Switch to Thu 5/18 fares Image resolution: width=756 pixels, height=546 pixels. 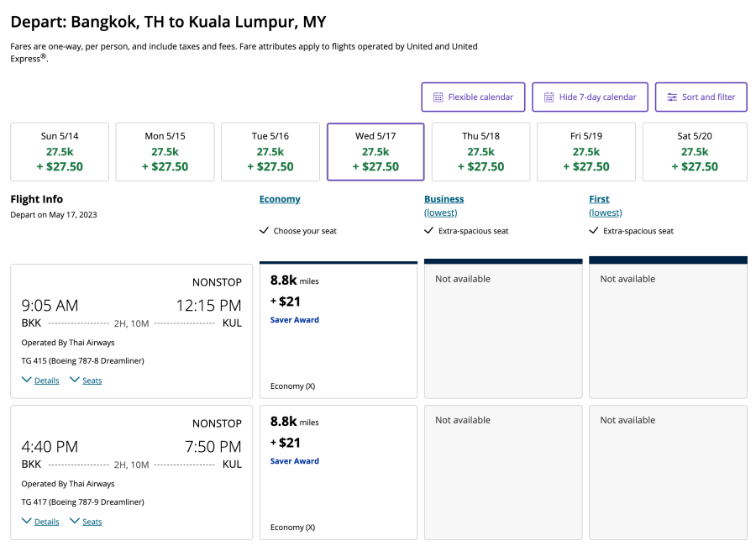(480, 152)
